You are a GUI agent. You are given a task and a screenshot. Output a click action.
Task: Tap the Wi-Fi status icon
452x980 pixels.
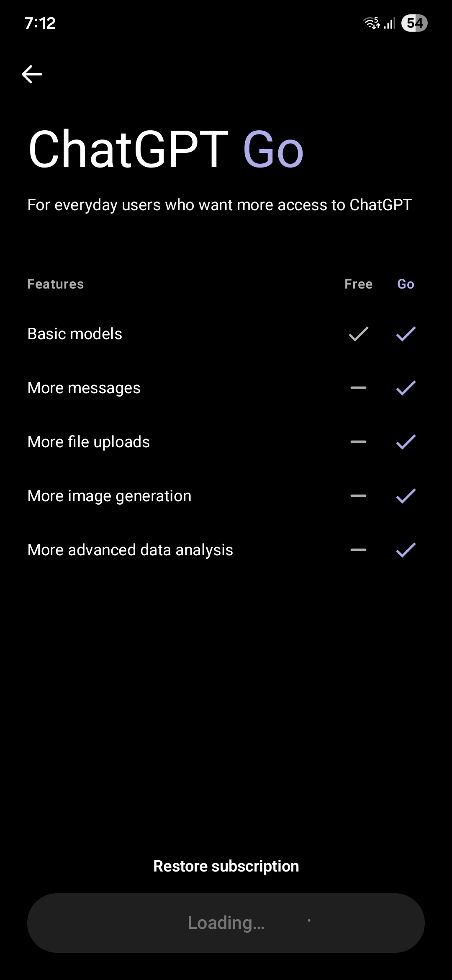click(371, 23)
